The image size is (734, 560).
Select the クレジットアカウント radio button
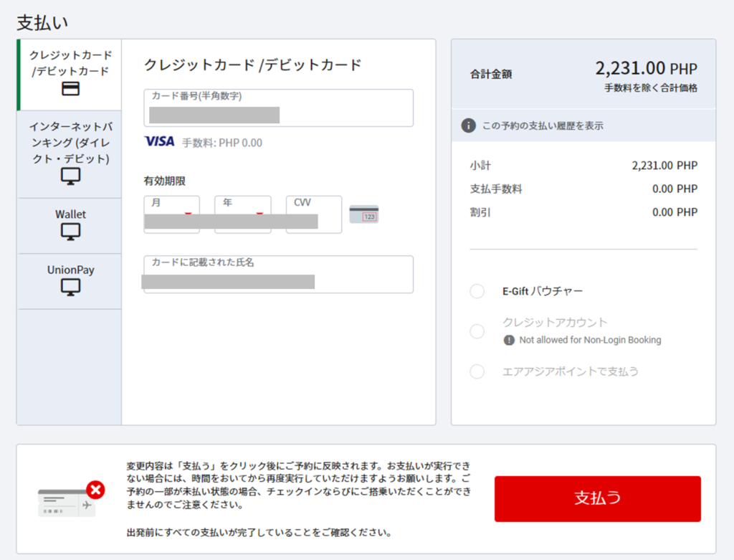tap(477, 331)
